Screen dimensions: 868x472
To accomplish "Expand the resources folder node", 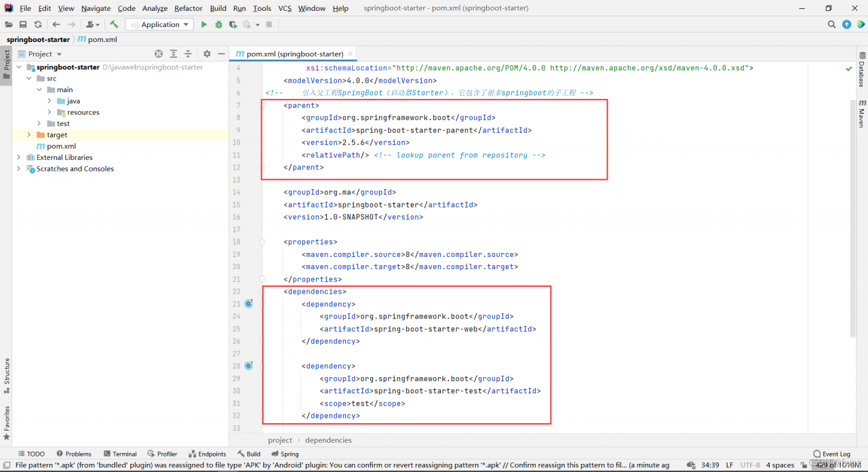I will (50, 113).
